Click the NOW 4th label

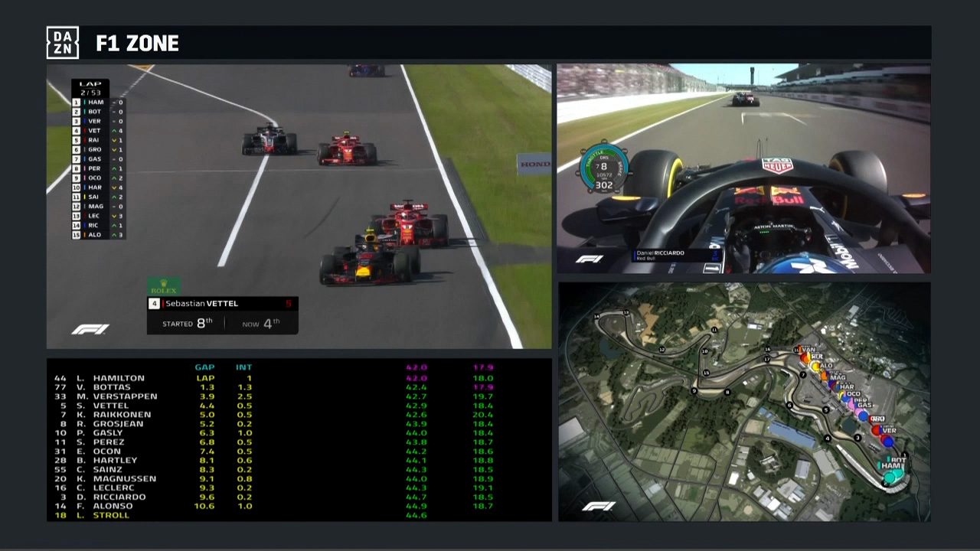[261, 323]
